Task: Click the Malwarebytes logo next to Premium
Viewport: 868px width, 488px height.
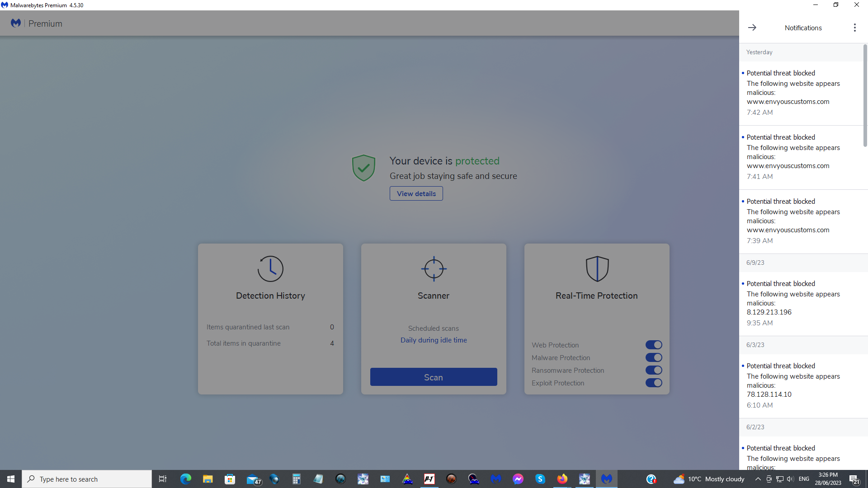Action: pyautogui.click(x=16, y=23)
